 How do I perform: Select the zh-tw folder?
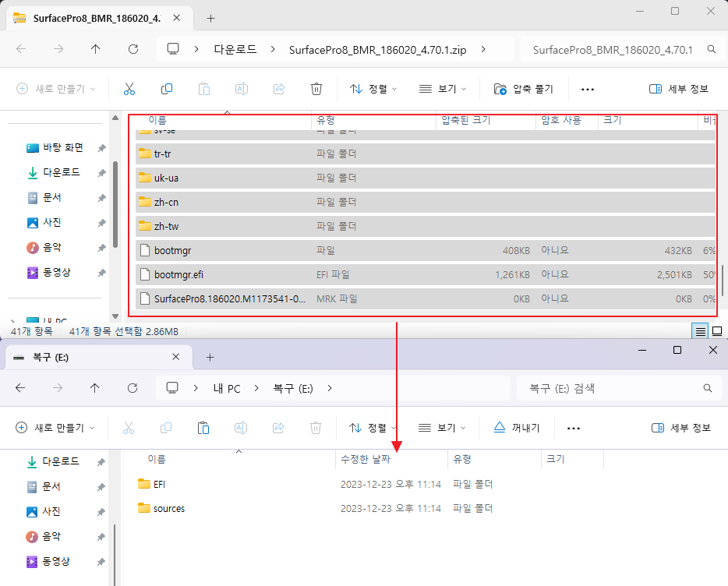pos(426,226)
